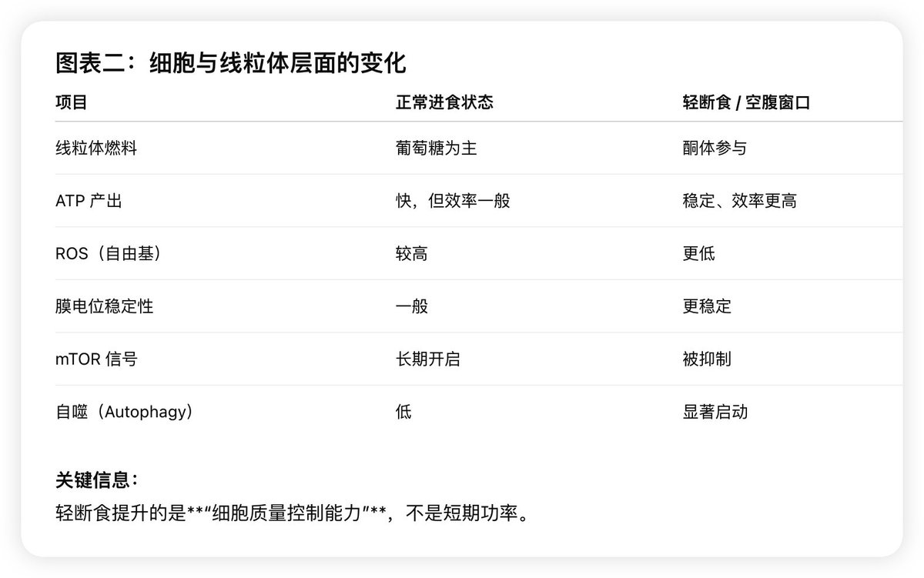Screen dimensions: 924x578
Task: Click the 轻断食 / 空腹窗口 column header
Action: 746,102
